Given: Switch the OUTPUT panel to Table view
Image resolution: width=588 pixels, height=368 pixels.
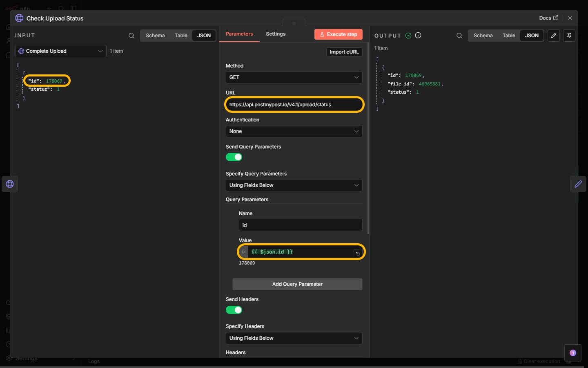Looking at the screenshot, I should 509,36.
